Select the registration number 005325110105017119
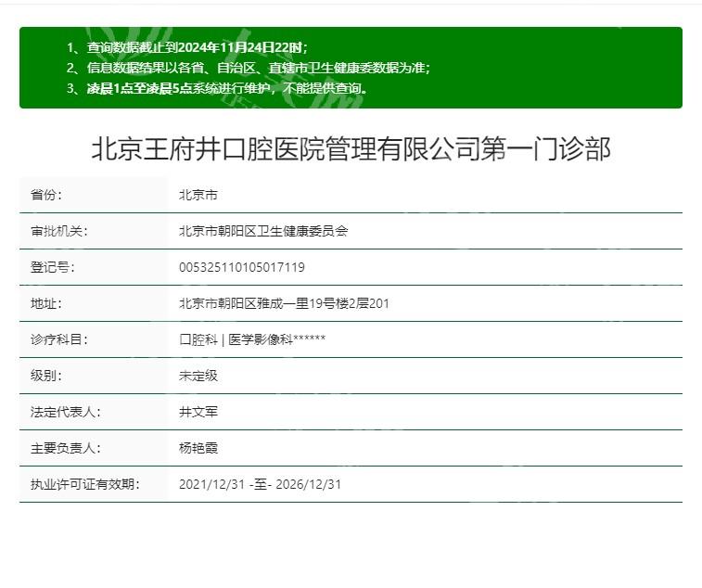The image size is (702, 588). tap(242, 267)
